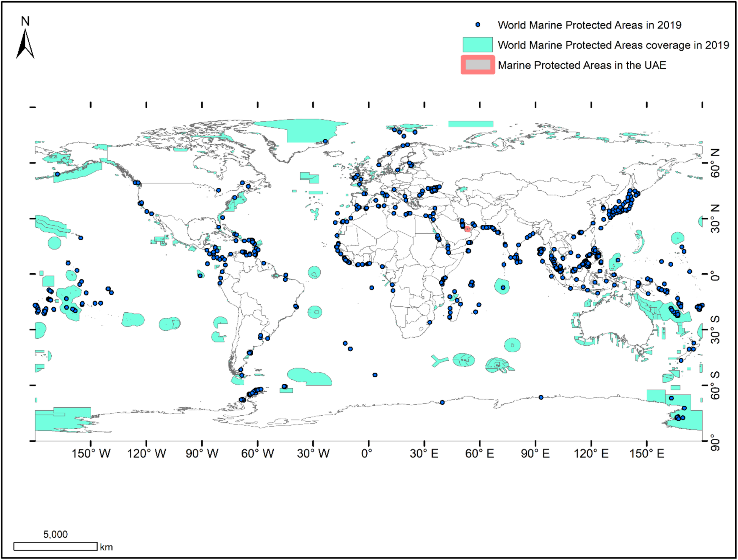The height and width of the screenshot is (560, 738).
Task: Click the '0°' latitude label on right
Action: (715, 276)
